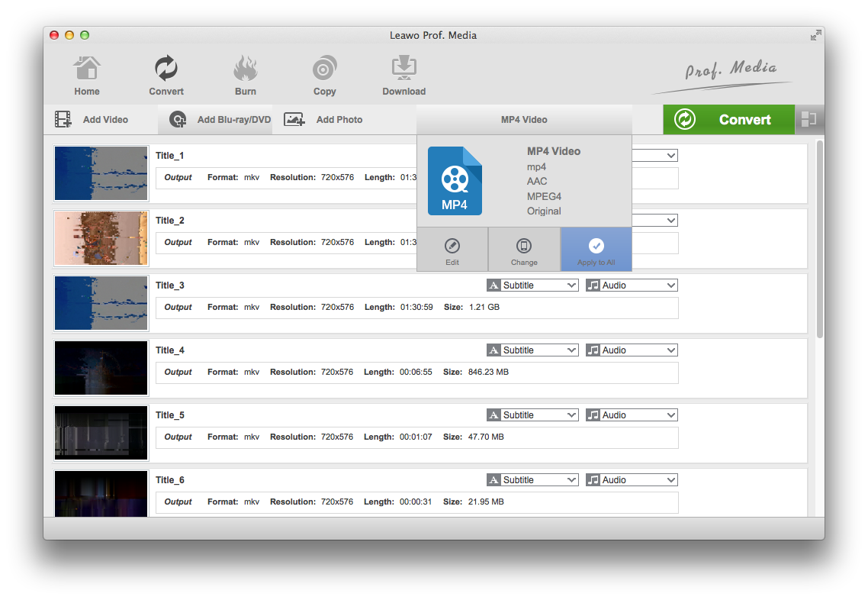The height and width of the screenshot is (600, 868).
Task: Click the Audio note icon for Title_3
Action: click(x=593, y=285)
